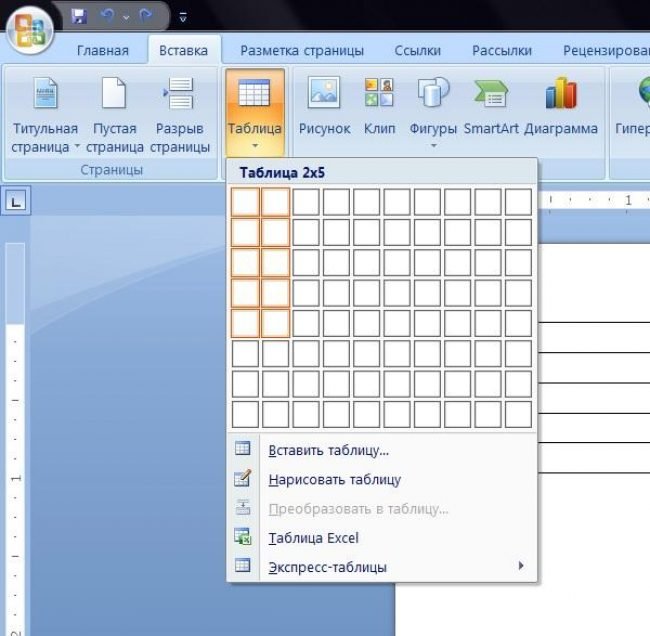Select Нарисовать таблицу from the menu

point(334,479)
